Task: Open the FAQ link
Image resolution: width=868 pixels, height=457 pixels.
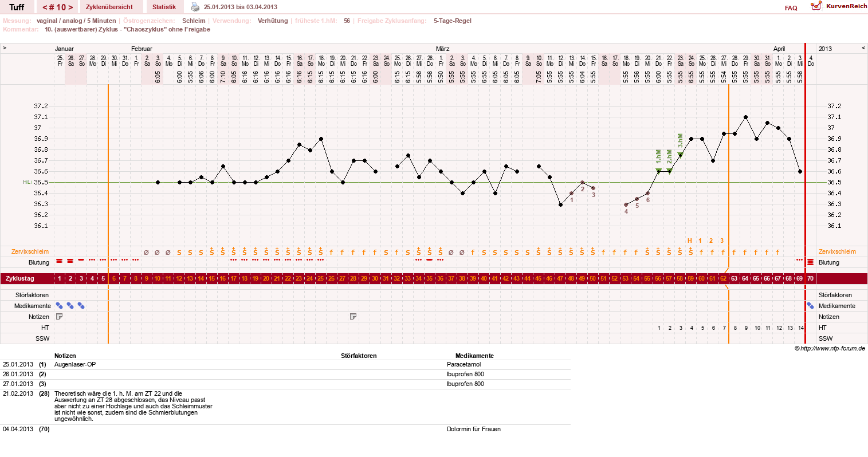Action: (x=791, y=8)
